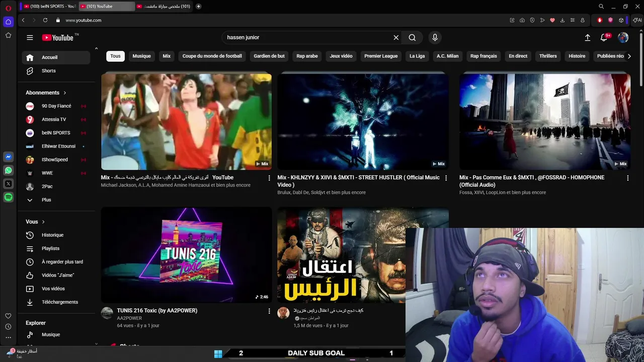Screen dimensions: 644x362
Task: Switch to the Arabic match summary tab
Action: (x=164, y=7)
